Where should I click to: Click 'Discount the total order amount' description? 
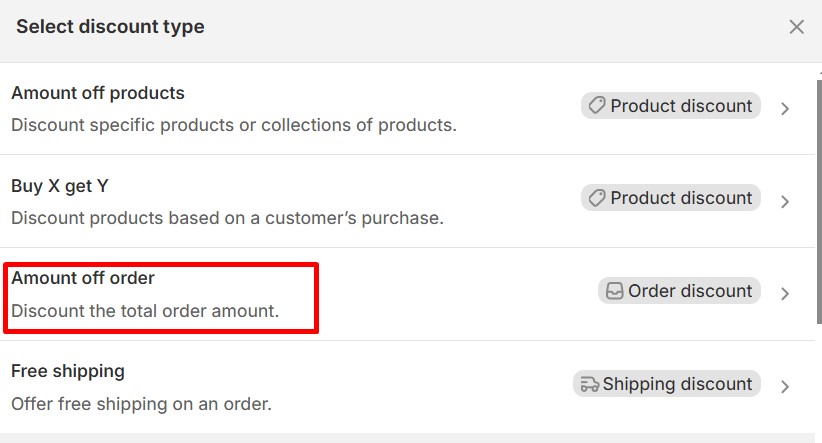coord(145,311)
